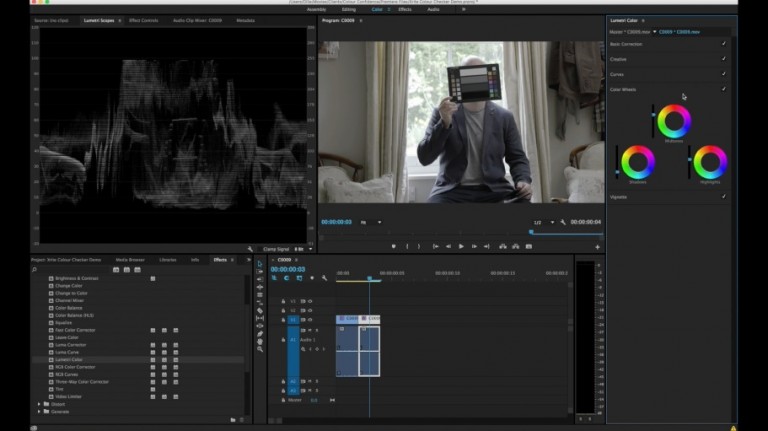Open scope settings wrench in Lumetri Scopes
This screenshot has width=768, height=431.
coord(250,249)
